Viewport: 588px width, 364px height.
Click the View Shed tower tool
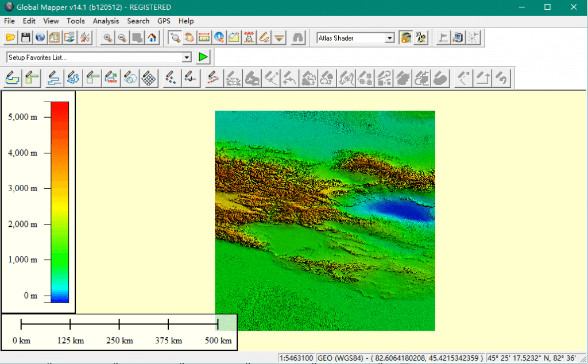pos(249,38)
